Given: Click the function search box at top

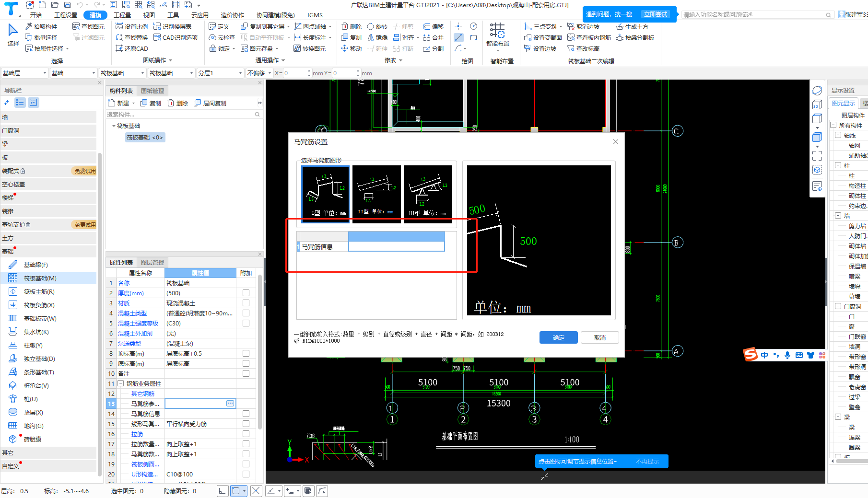Looking at the screenshot, I should click(x=757, y=15).
